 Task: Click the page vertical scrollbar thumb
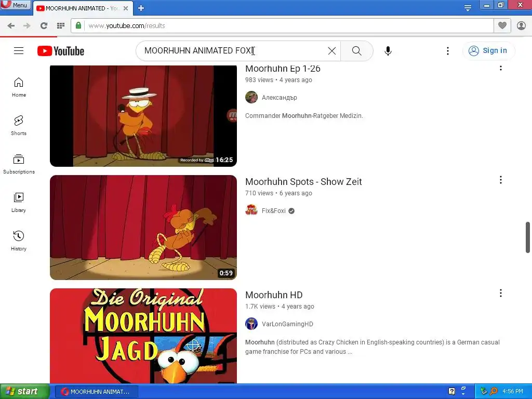pyautogui.click(x=528, y=237)
